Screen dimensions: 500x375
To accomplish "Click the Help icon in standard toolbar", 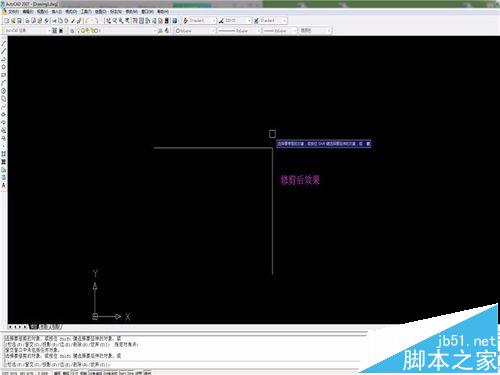I will 174,21.
